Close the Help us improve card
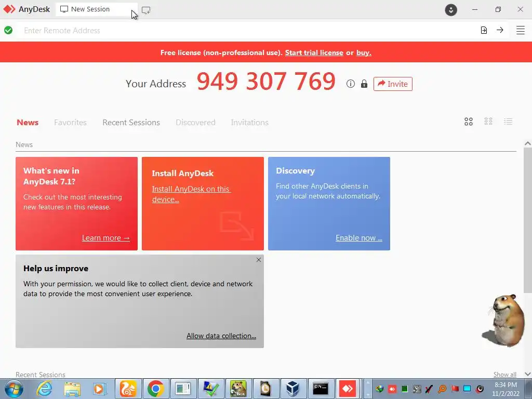532x399 pixels. click(x=259, y=260)
